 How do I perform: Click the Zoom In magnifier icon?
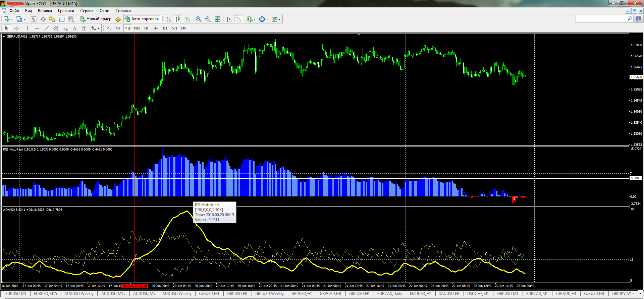point(199,19)
